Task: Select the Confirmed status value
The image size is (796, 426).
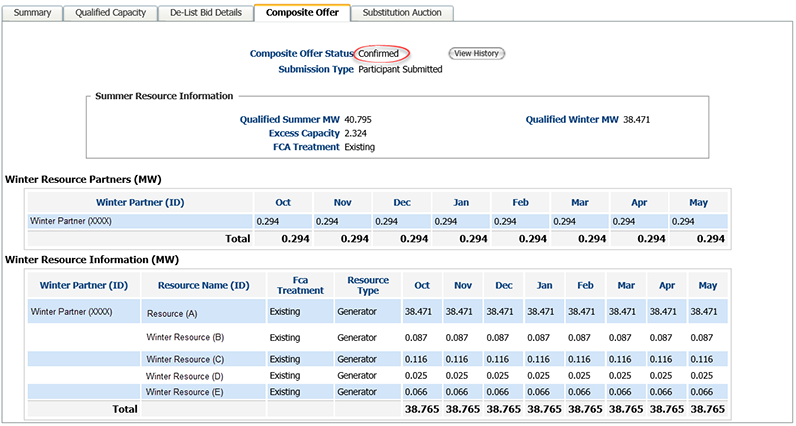Action: click(379, 53)
